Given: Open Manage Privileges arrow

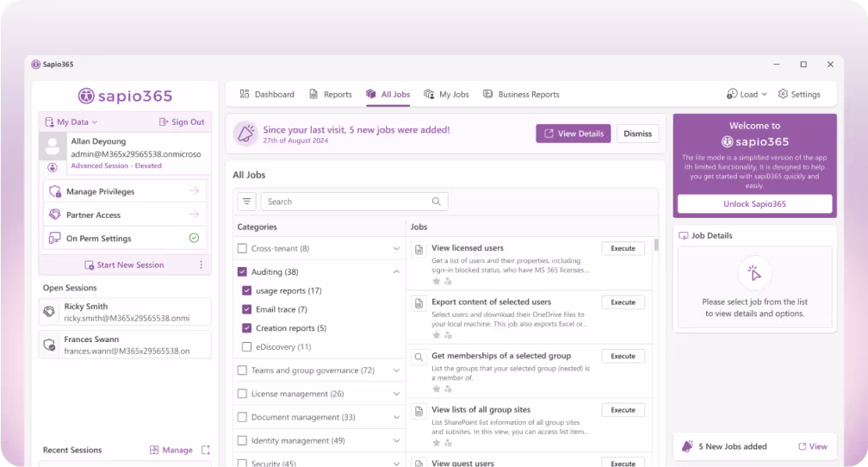Looking at the screenshot, I should coord(194,191).
